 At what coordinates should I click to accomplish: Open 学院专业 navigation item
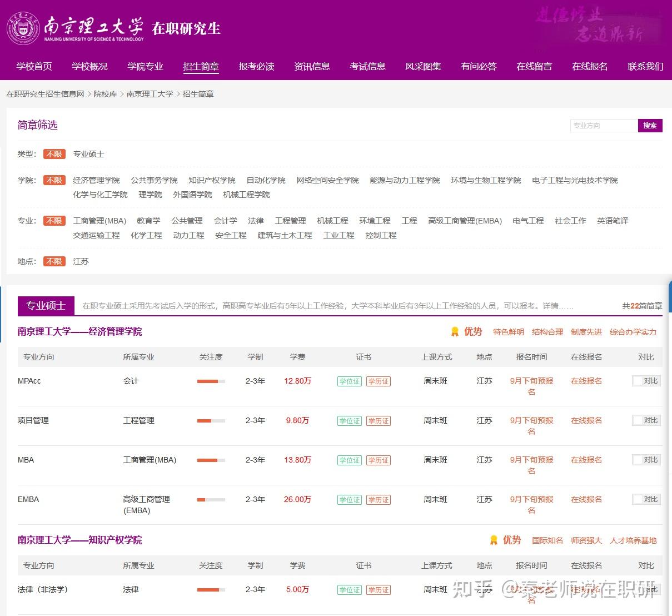(146, 66)
